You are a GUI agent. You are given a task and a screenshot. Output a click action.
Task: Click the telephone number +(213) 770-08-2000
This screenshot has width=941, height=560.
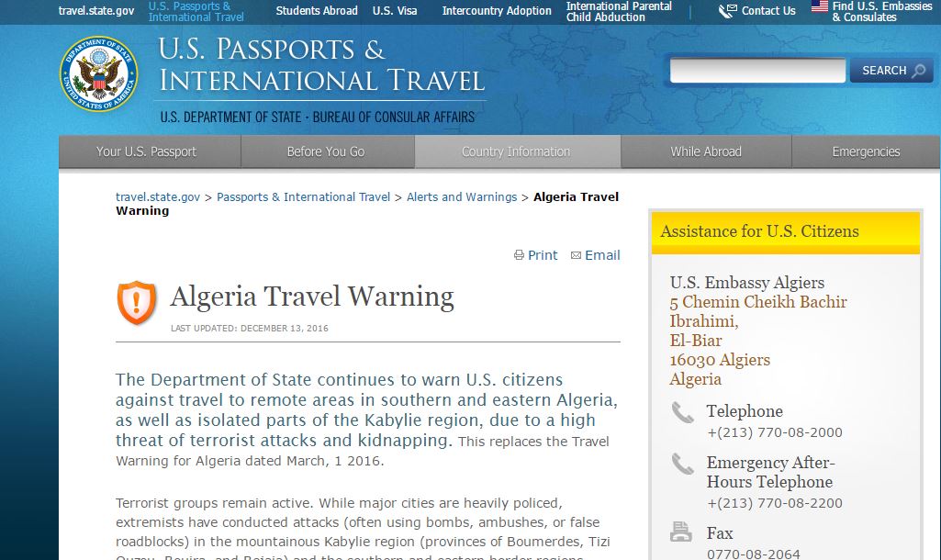[x=774, y=432]
